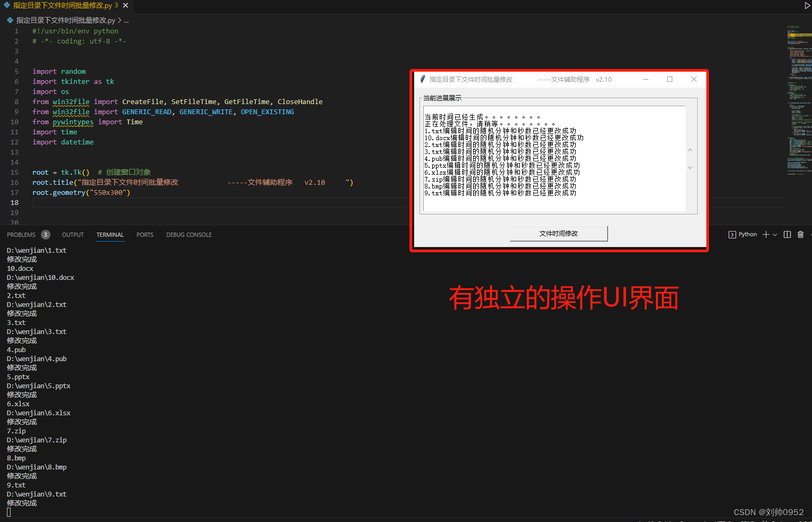Image resolution: width=812 pixels, height=522 pixels.
Task: Click the underlined win32file on line 8
Action: [71, 101]
